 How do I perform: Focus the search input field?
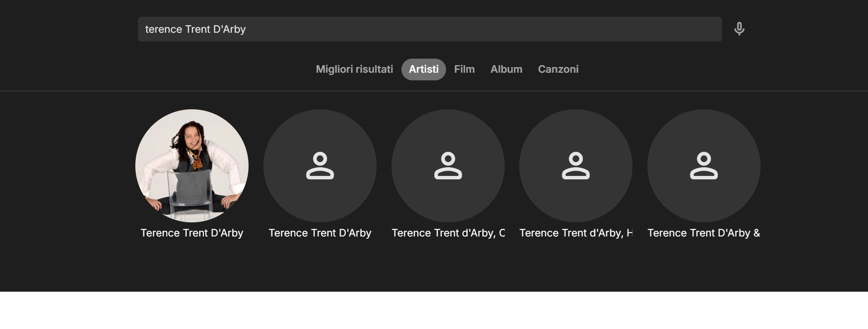457,29
